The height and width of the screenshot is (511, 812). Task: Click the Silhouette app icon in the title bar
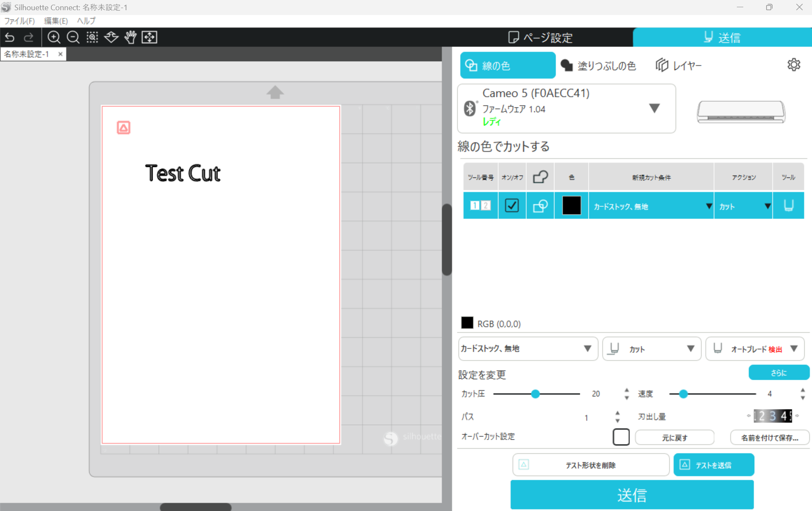click(6, 7)
